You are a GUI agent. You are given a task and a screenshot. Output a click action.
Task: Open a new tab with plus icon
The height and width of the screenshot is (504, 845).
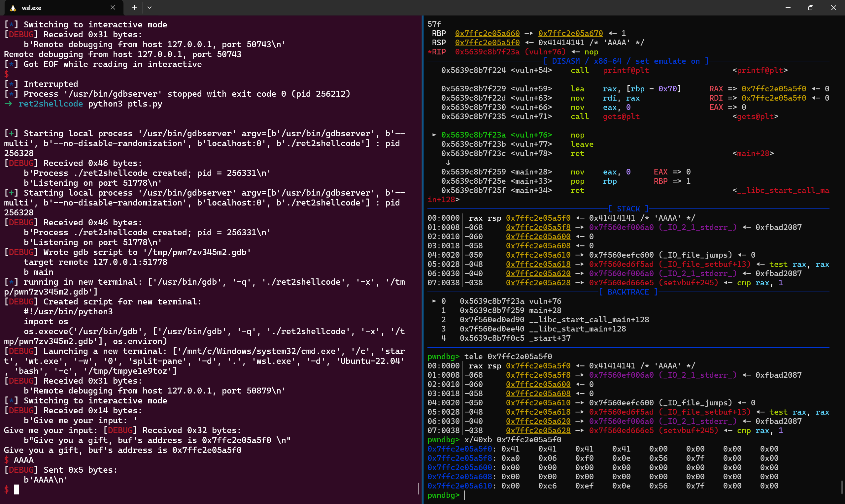coord(135,8)
